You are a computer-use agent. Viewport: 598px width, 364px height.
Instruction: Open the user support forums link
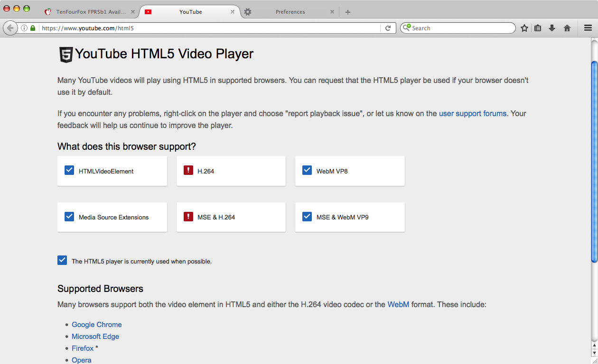[473, 114]
